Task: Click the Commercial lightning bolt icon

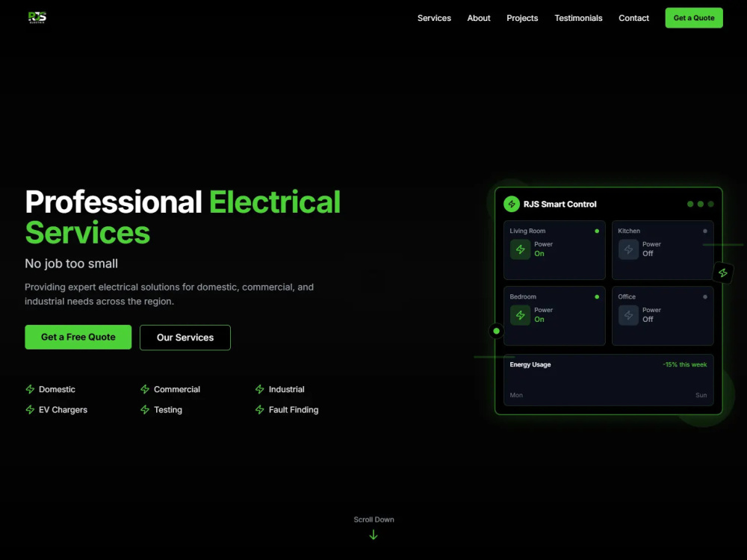Action: coord(145,390)
